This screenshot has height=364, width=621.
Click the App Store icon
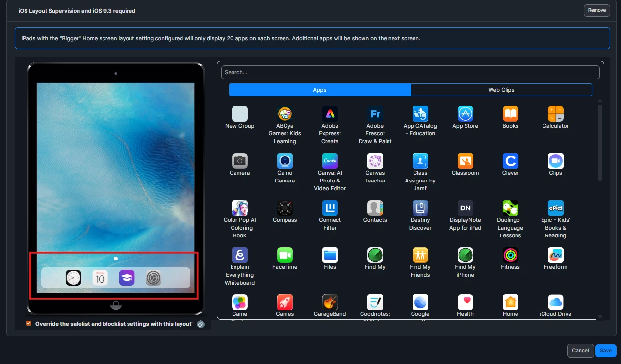point(465,114)
